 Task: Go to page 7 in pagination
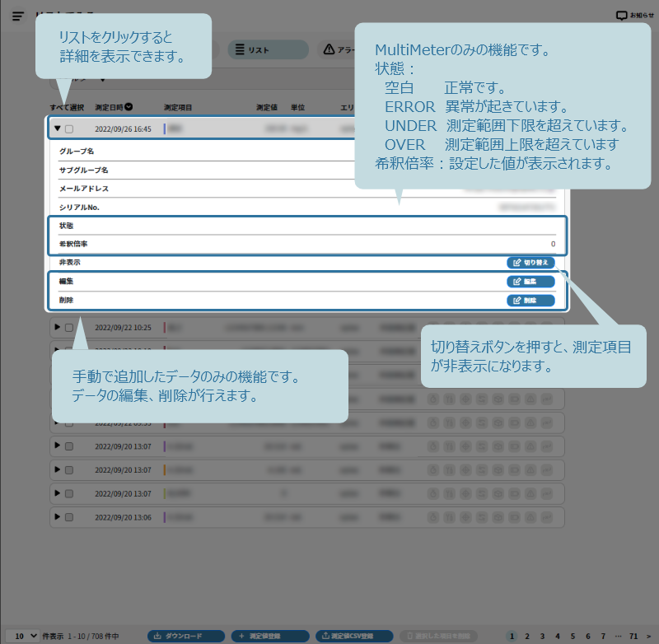[x=603, y=636]
